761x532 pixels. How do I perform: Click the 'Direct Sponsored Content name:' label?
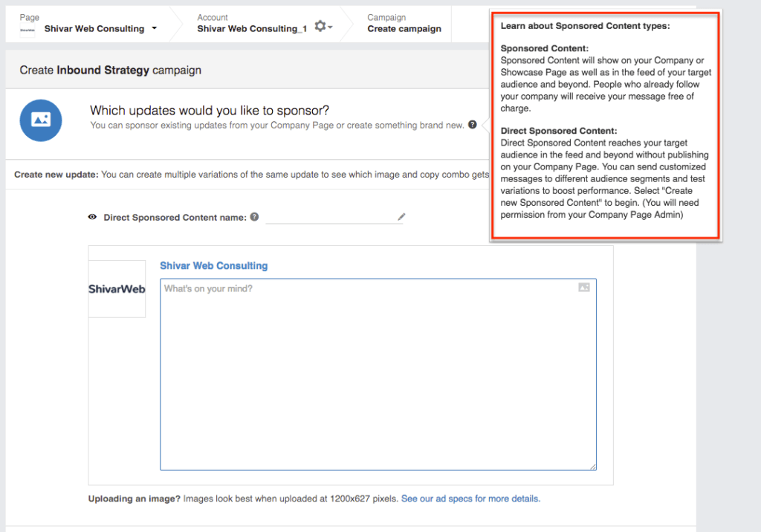(x=175, y=218)
